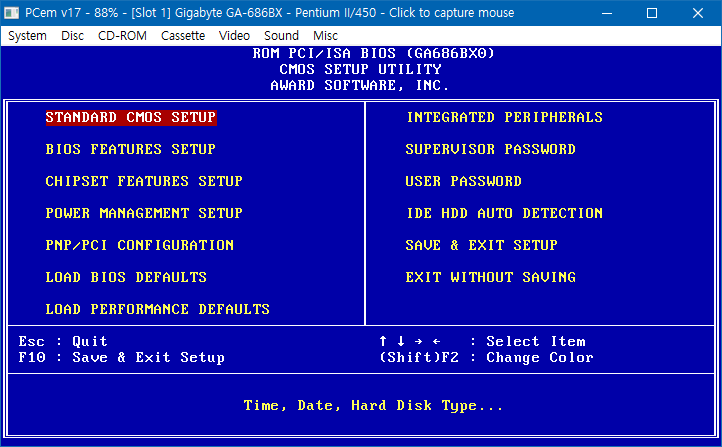Image resolution: width=722 pixels, height=447 pixels.
Task: Maximize the PCem window
Action: point(652,13)
